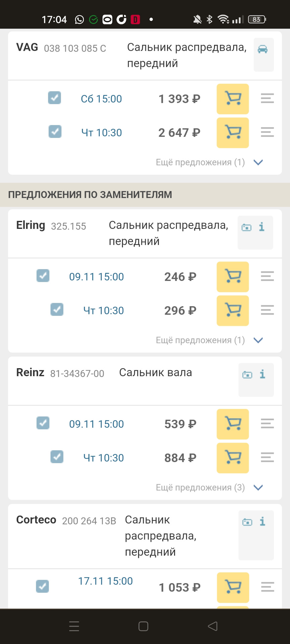Toggle checkbox next to Сб 15:00 offer
The width and height of the screenshot is (290, 644).
(54, 98)
